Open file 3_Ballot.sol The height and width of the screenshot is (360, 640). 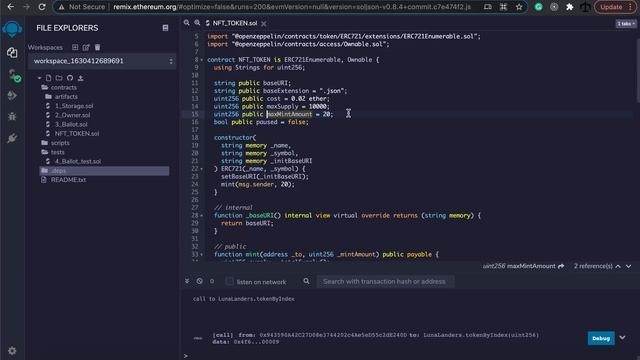[71, 124]
